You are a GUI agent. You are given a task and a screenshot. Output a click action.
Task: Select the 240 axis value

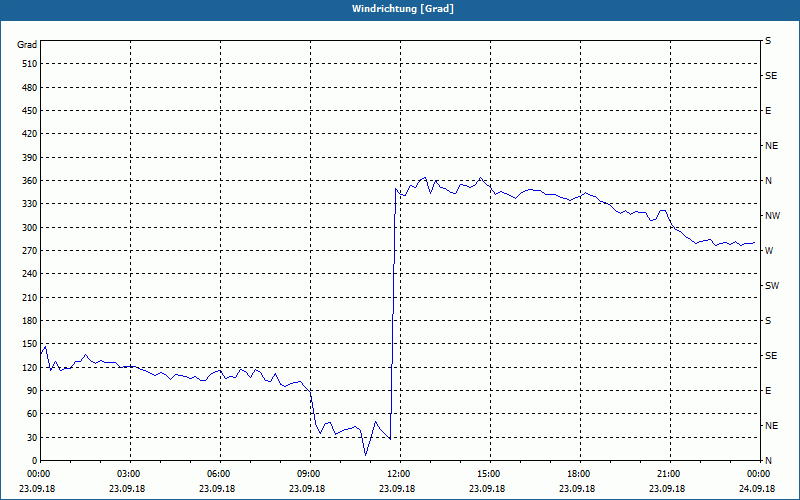click(x=29, y=274)
